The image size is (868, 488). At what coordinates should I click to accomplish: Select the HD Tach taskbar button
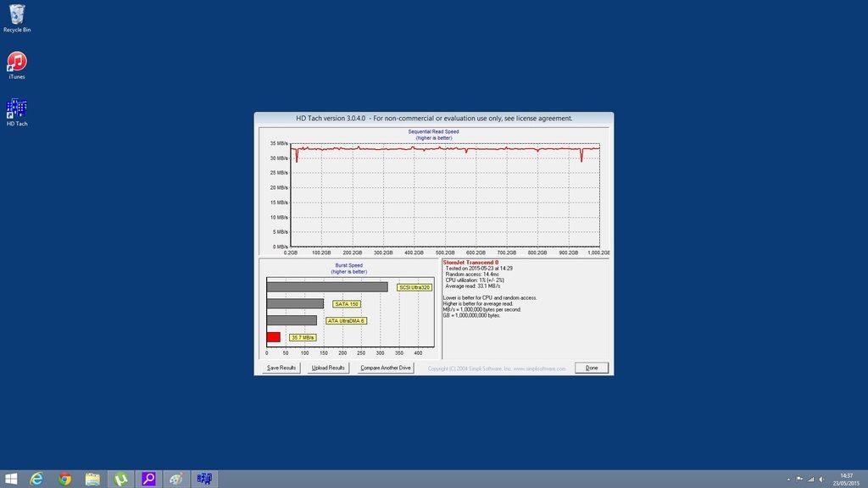point(204,480)
